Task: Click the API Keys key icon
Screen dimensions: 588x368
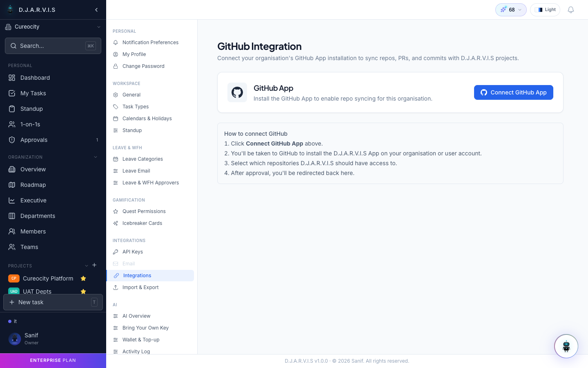Action: [x=116, y=252]
